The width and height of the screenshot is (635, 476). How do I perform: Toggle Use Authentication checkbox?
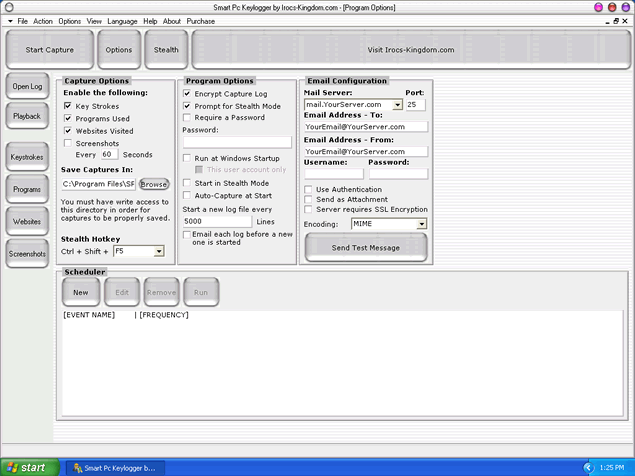pos(309,189)
